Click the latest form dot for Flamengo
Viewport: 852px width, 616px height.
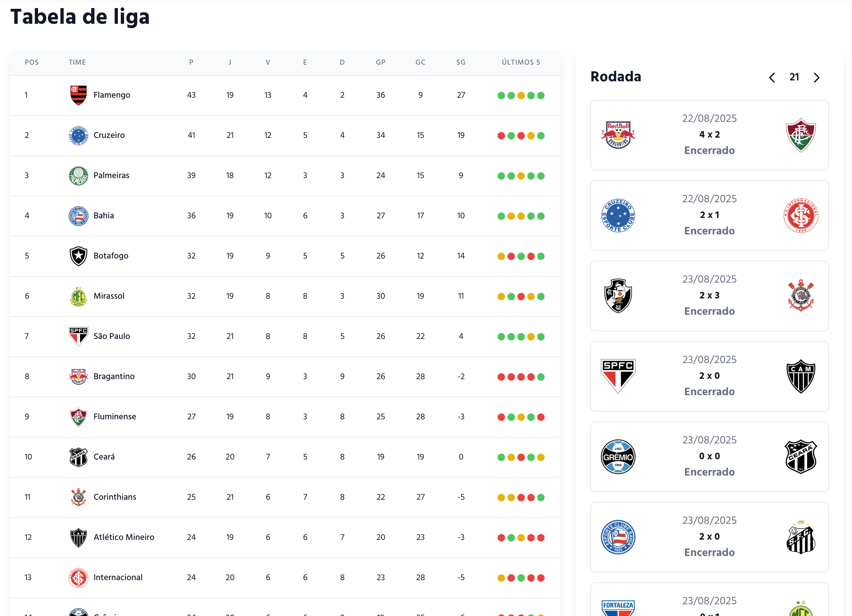540,96
